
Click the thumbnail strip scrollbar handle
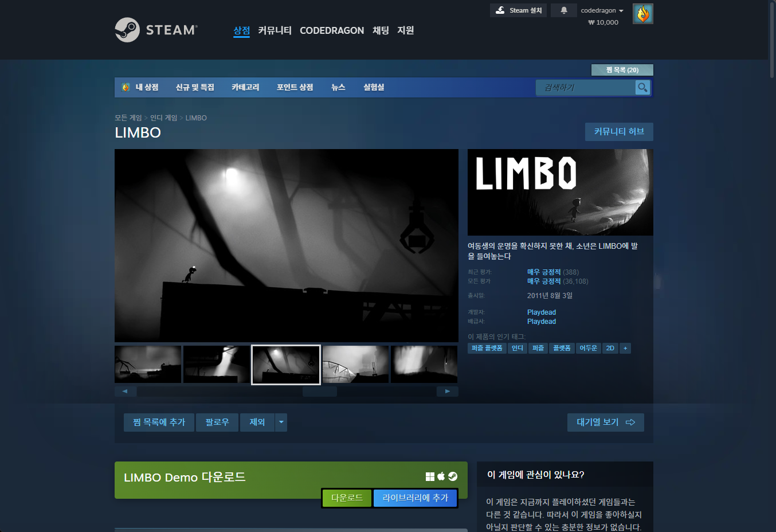pos(320,392)
